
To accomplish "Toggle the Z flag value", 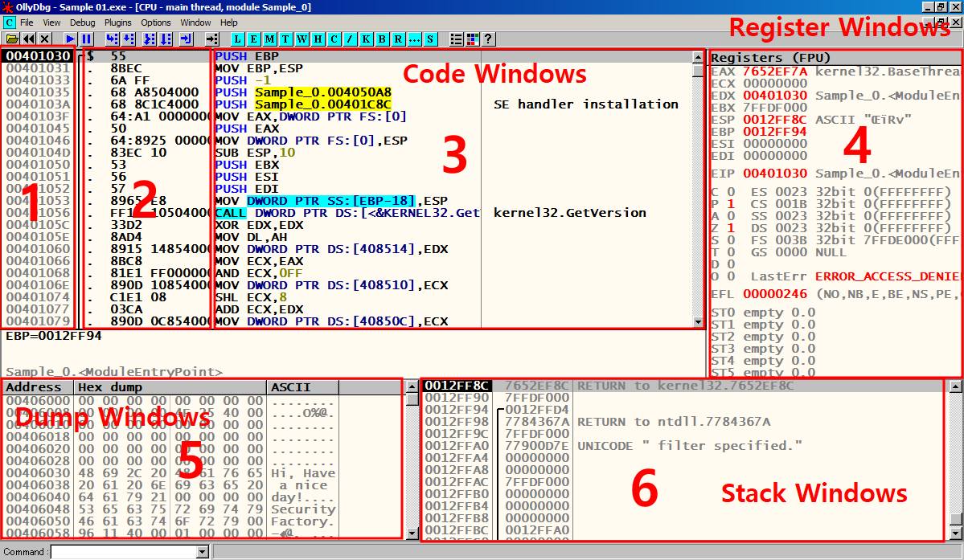I will pyautogui.click(x=731, y=228).
